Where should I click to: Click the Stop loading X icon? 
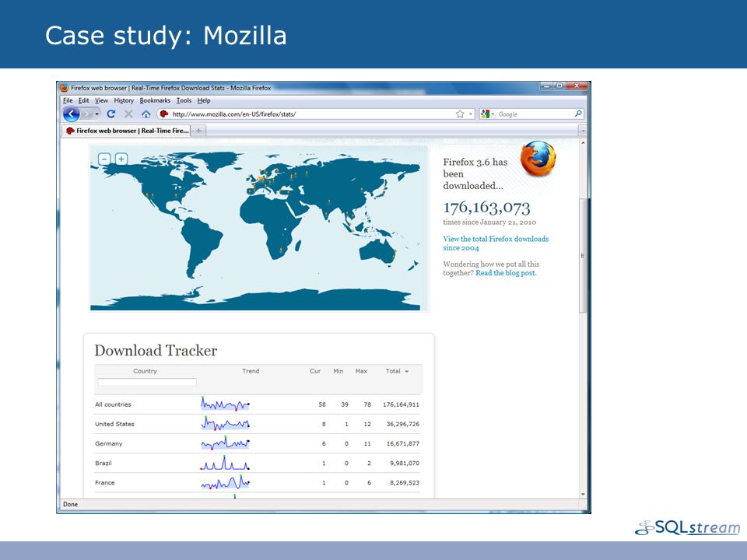click(x=128, y=114)
